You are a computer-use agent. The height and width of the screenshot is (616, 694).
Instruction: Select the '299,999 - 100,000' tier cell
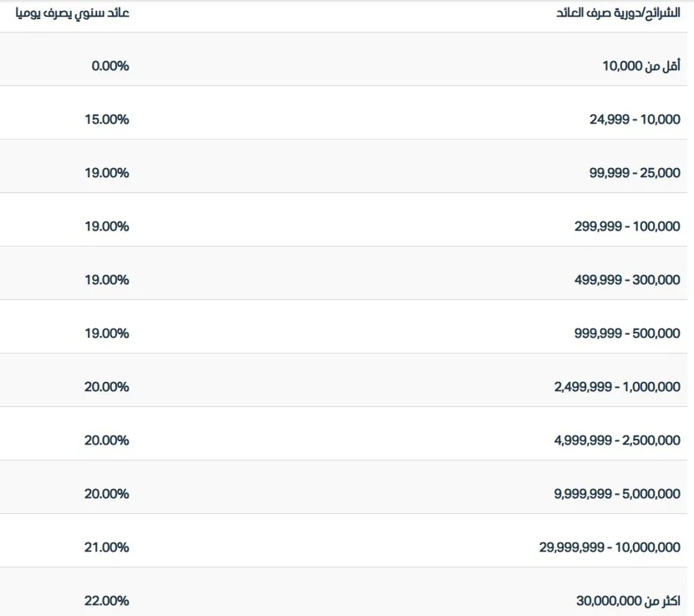tap(628, 227)
